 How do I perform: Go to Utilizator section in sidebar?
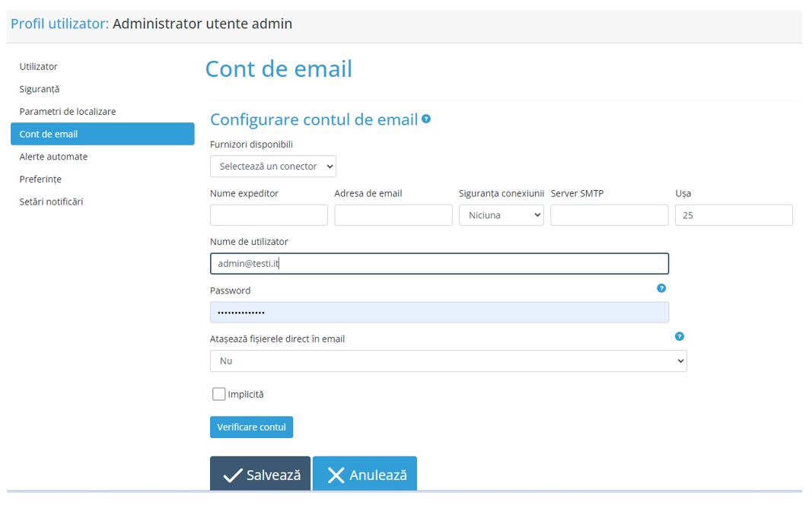[x=39, y=67]
